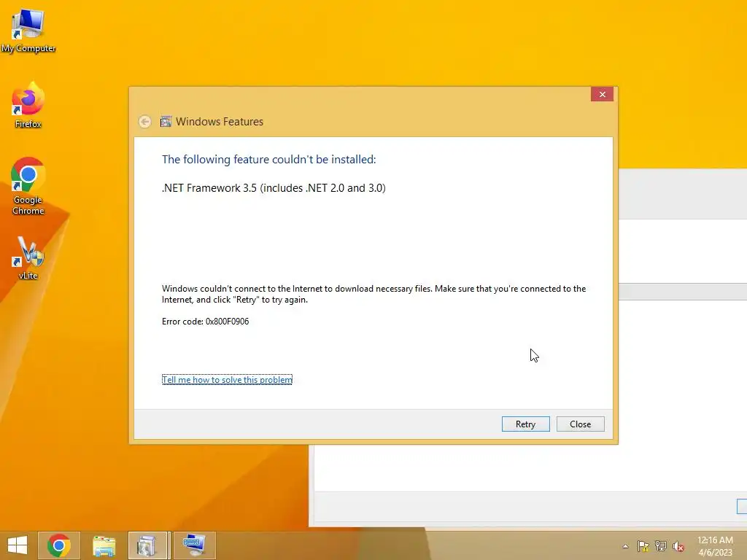Click the Retry button
747x560 pixels.
(x=525, y=424)
